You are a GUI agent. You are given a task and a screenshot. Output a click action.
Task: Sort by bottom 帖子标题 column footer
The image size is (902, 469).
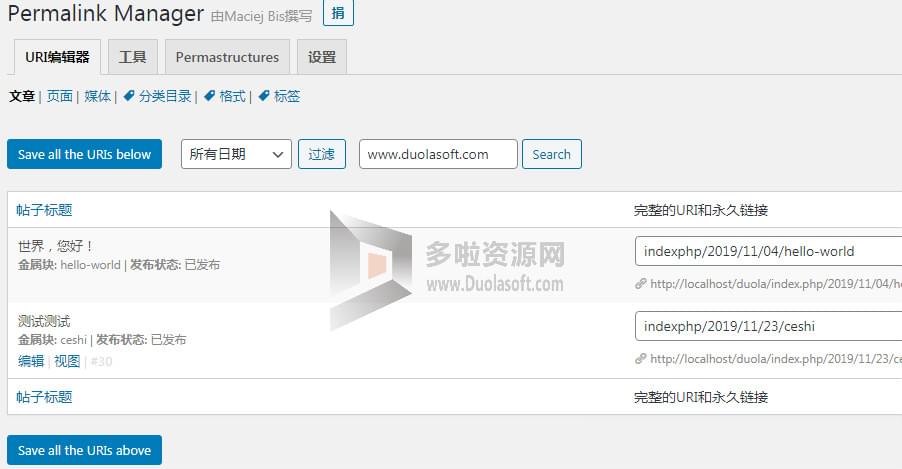[44, 396]
